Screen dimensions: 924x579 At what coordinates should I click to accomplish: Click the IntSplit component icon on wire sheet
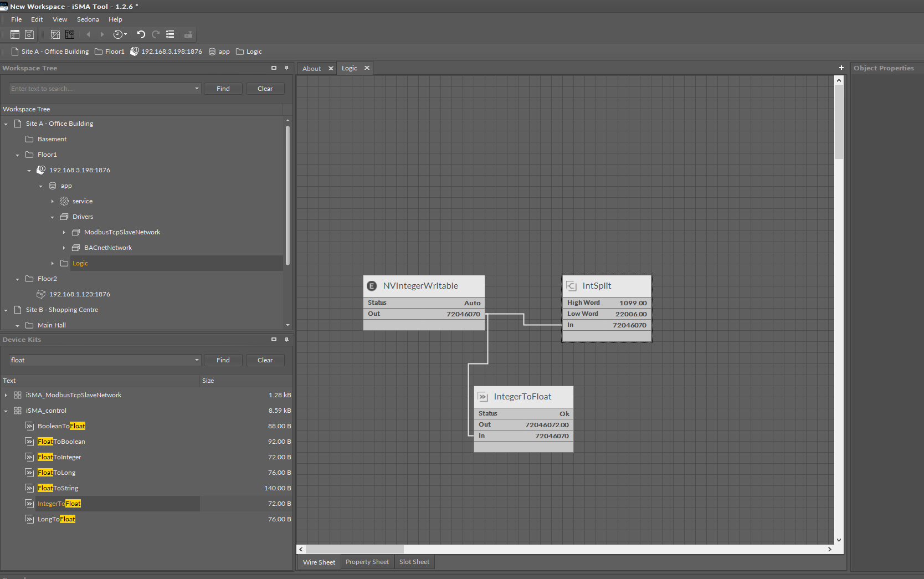coord(571,286)
